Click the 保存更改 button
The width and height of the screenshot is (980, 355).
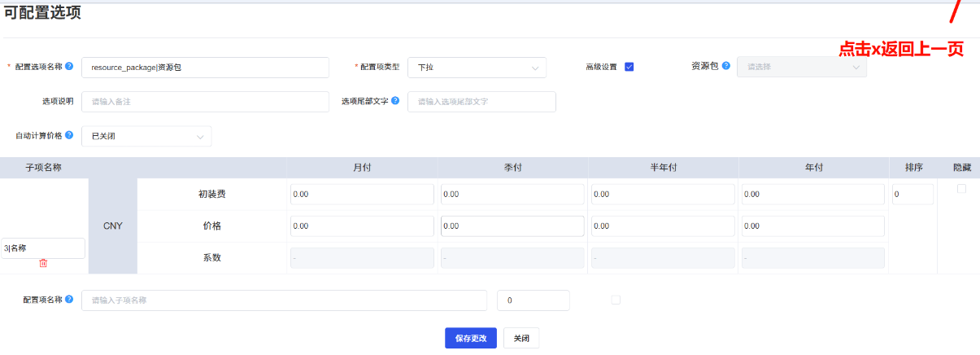coord(471,338)
